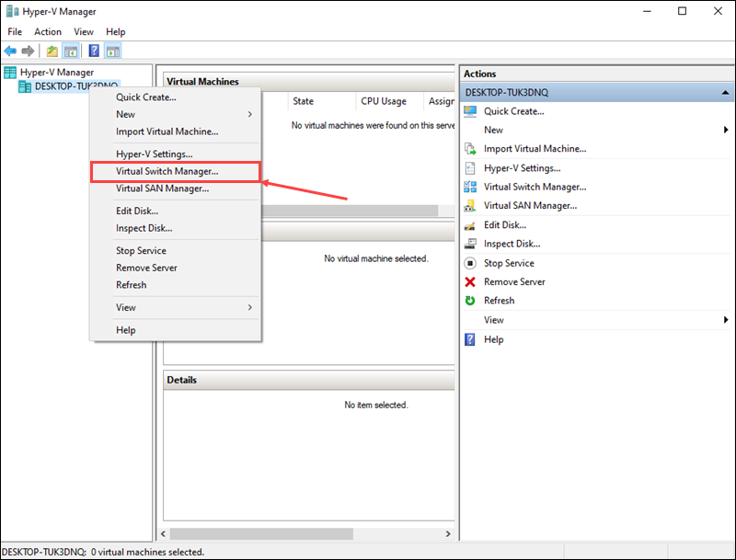The width and height of the screenshot is (736, 560).
Task: Click the Virtual Switch Manager icon in Actions
Action: coord(470,187)
